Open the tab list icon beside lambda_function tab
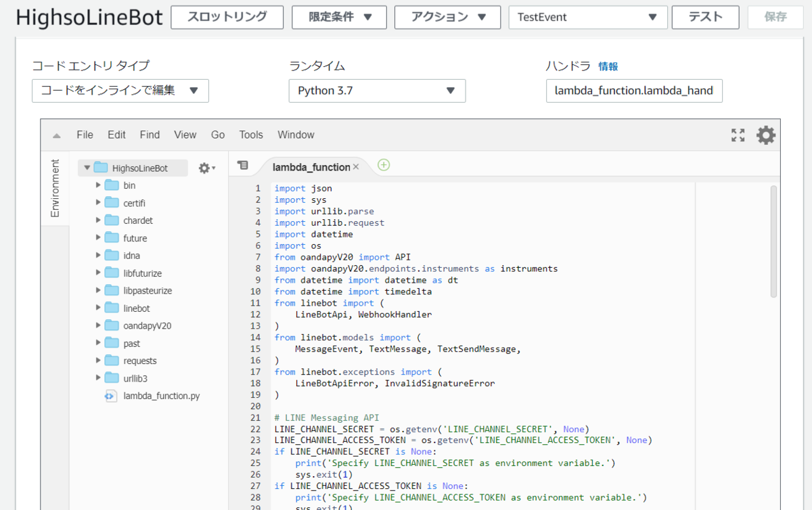 243,165
